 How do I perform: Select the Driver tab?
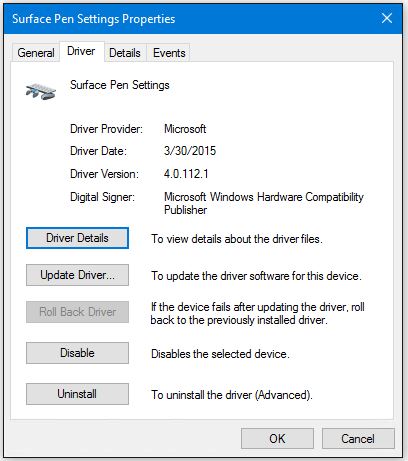[81, 51]
